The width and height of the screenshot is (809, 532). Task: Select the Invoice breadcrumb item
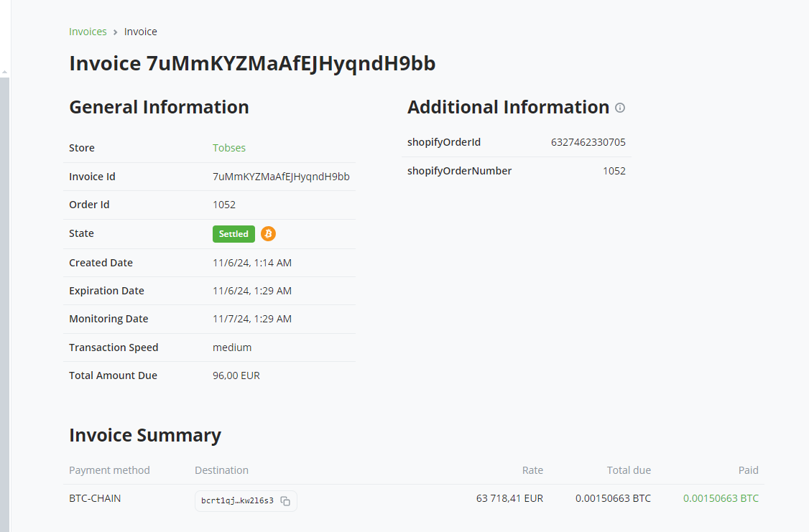point(140,31)
